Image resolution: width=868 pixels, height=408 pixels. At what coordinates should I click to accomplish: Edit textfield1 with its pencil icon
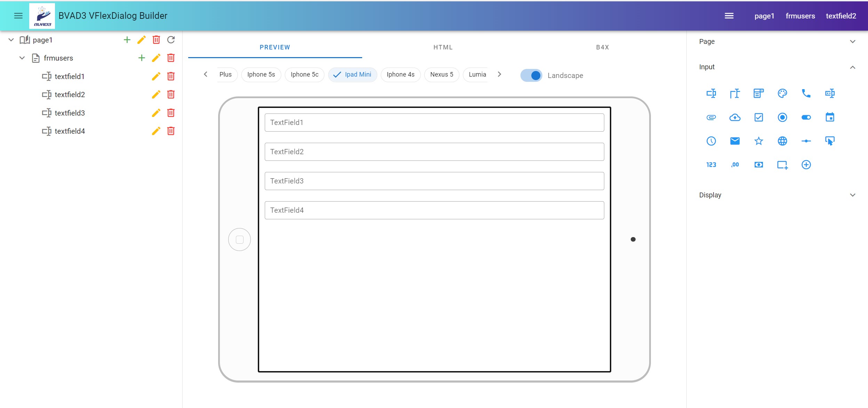tap(156, 76)
